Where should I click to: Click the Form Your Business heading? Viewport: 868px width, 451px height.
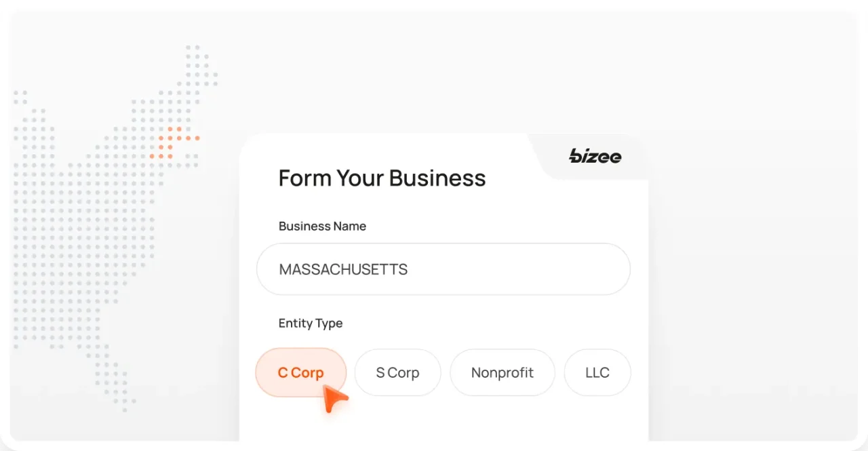[x=382, y=178]
